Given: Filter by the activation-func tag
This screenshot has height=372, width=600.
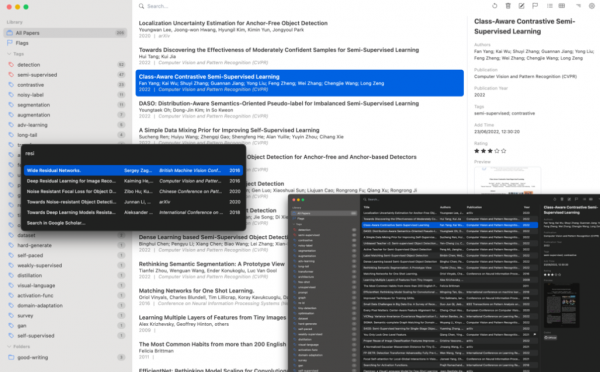Looking at the screenshot, I should (x=65, y=295).
